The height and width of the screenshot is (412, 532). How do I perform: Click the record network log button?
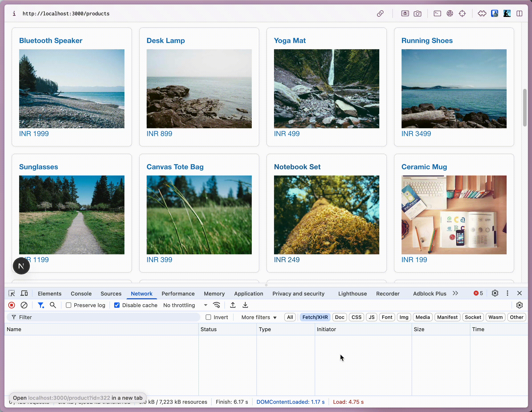pos(11,305)
